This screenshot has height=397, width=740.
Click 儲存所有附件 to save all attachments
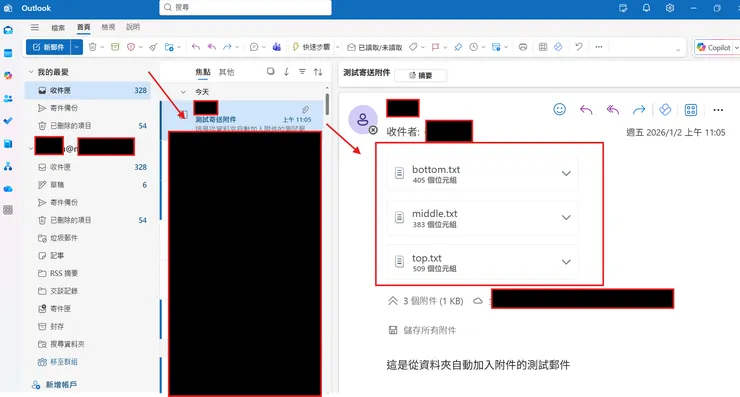(422, 330)
